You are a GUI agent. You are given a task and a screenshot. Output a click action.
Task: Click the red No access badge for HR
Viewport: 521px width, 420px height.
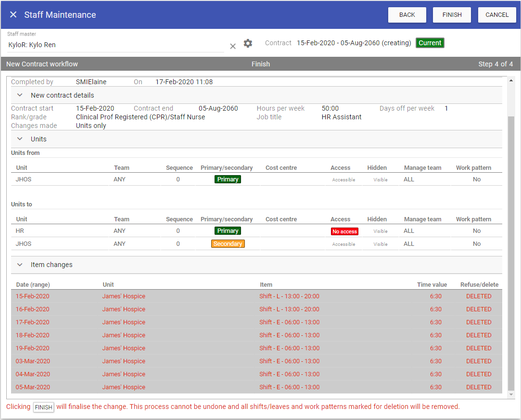tap(344, 231)
